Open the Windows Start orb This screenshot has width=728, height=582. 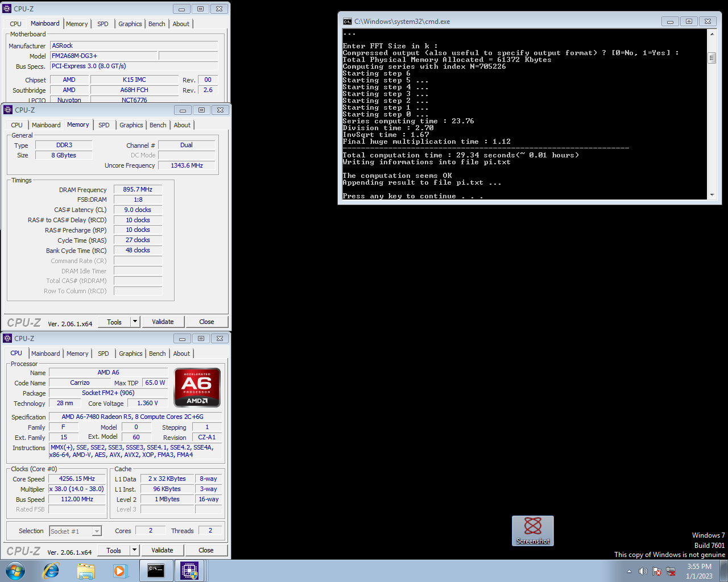[15, 571]
